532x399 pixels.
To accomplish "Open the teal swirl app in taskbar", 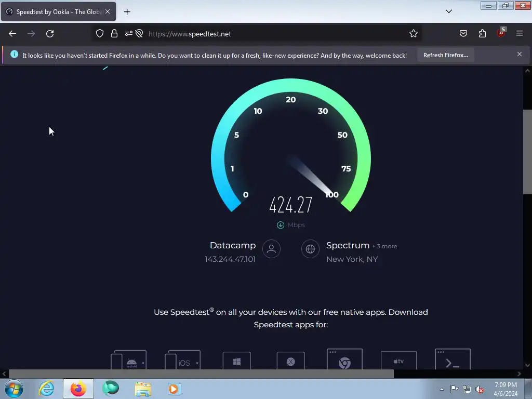I will tap(111, 389).
